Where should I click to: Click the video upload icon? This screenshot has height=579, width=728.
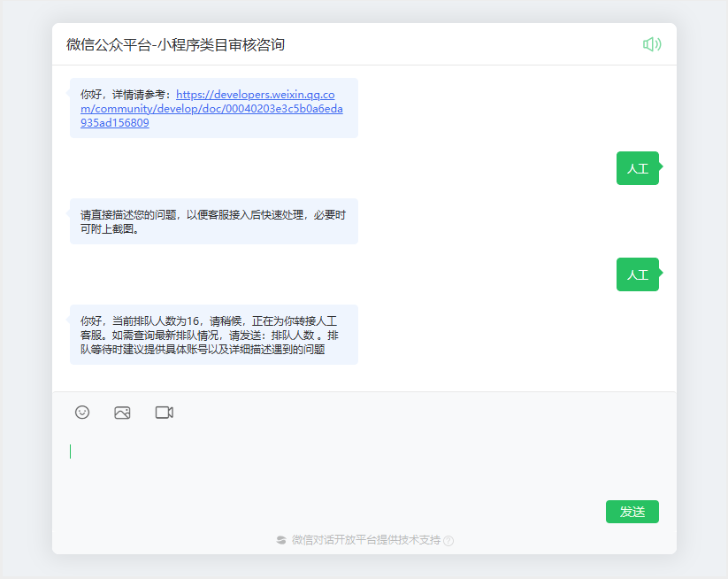click(165, 413)
